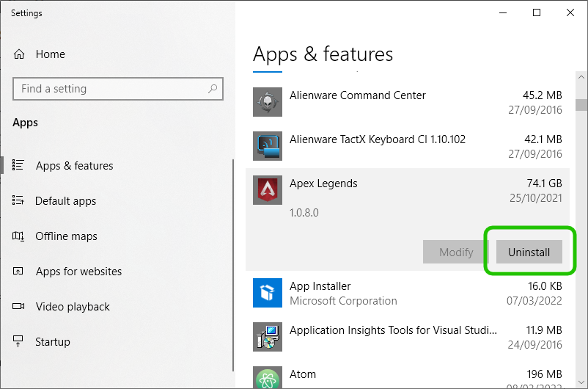Click the Apex Legends name text

[x=323, y=183]
